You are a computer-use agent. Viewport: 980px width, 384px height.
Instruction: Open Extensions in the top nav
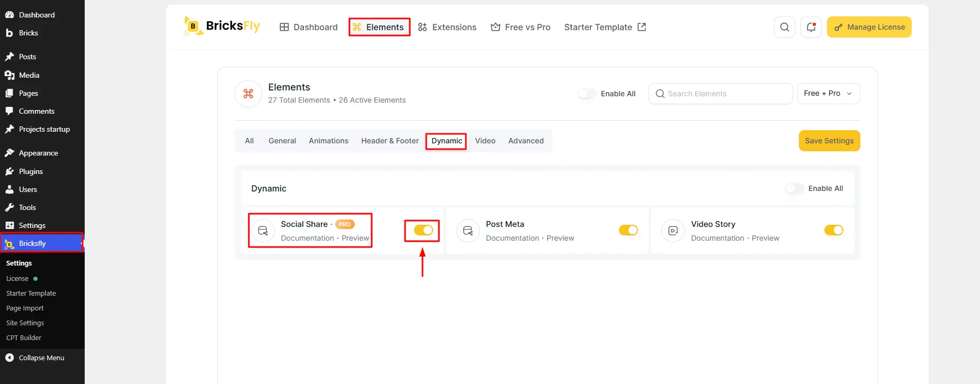pyautogui.click(x=447, y=27)
